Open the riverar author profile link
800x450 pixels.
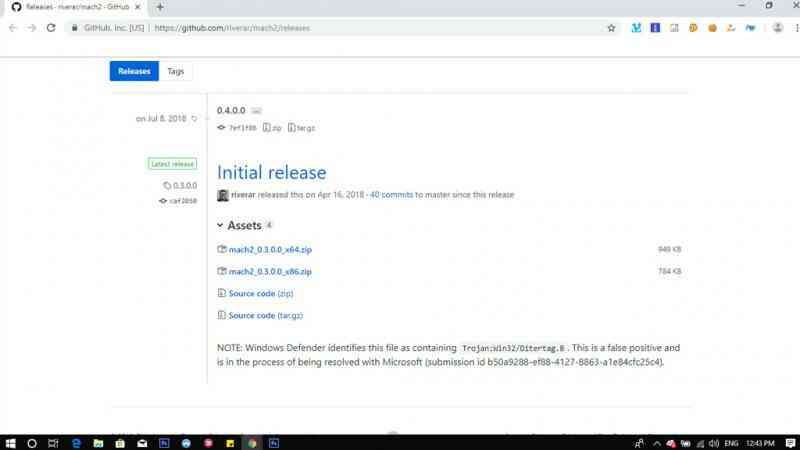click(x=243, y=195)
